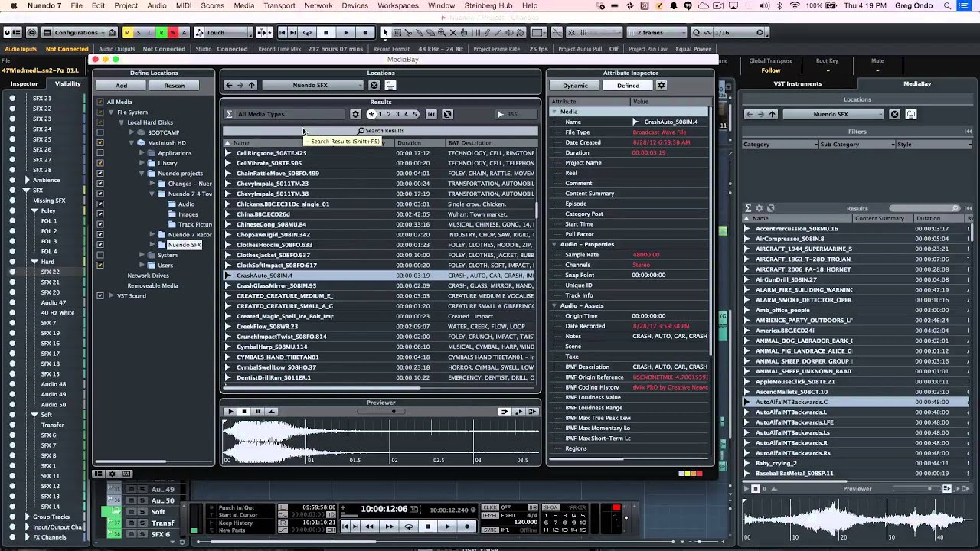Collapse the Local Hard Disks tree node
This screenshot has width=980, height=551.
tap(121, 122)
